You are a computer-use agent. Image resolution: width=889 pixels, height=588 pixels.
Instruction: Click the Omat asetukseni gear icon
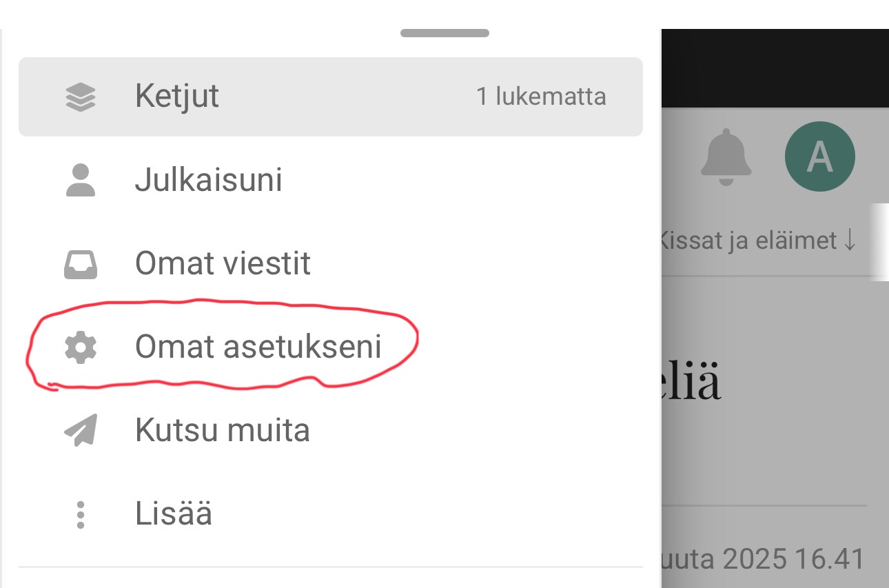81,347
